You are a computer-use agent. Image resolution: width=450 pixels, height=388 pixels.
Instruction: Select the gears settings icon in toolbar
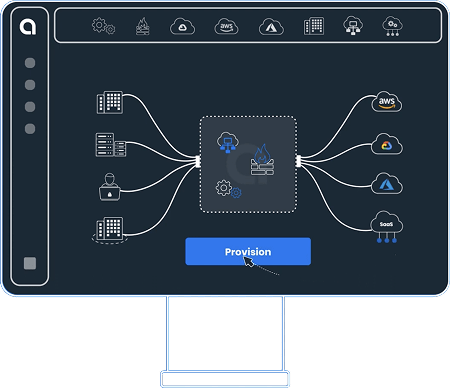coord(103,26)
